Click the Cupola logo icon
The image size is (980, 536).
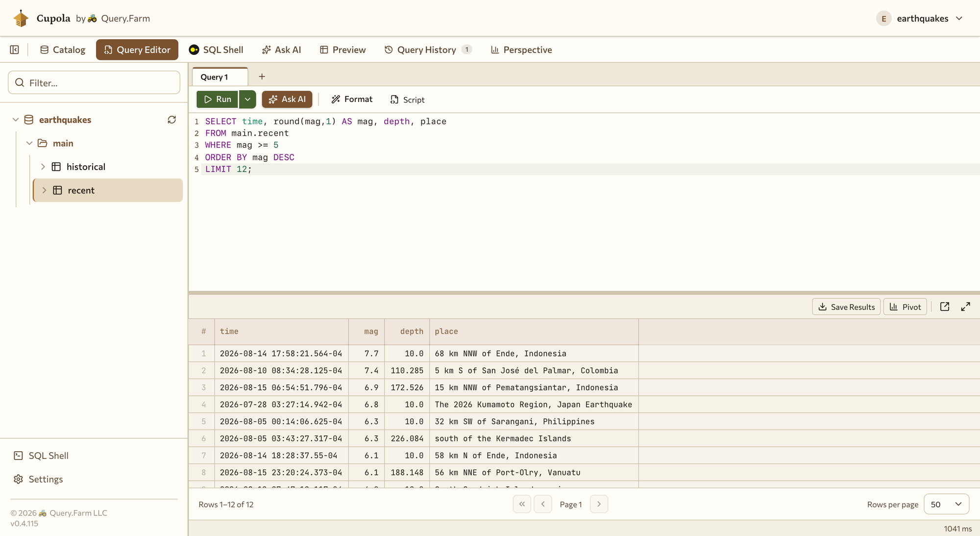point(21,19)
